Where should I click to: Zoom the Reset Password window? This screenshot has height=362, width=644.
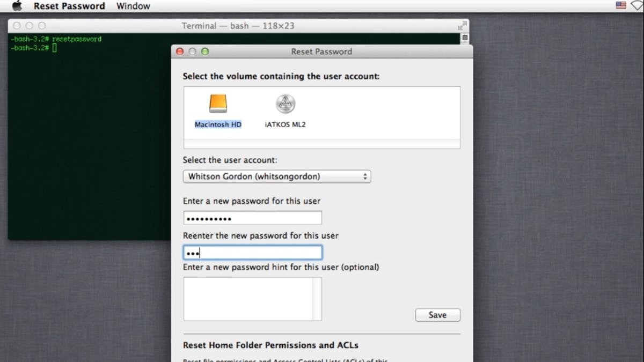coord(204,51)
